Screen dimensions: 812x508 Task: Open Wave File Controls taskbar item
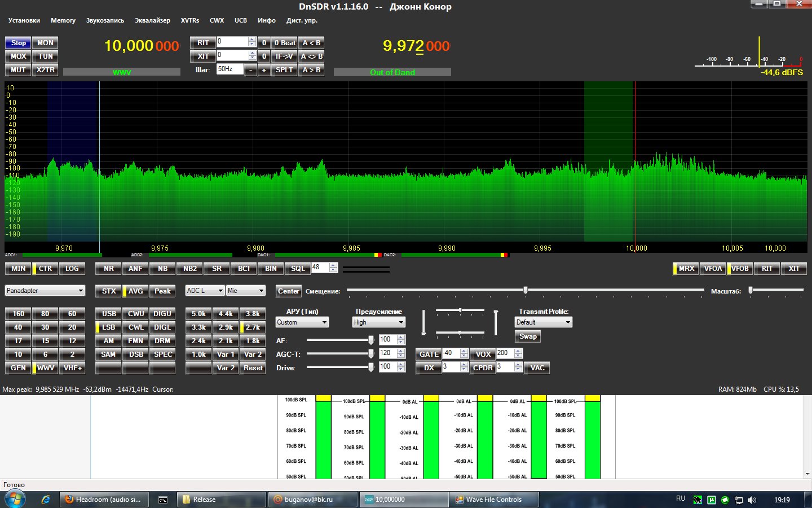494,500
